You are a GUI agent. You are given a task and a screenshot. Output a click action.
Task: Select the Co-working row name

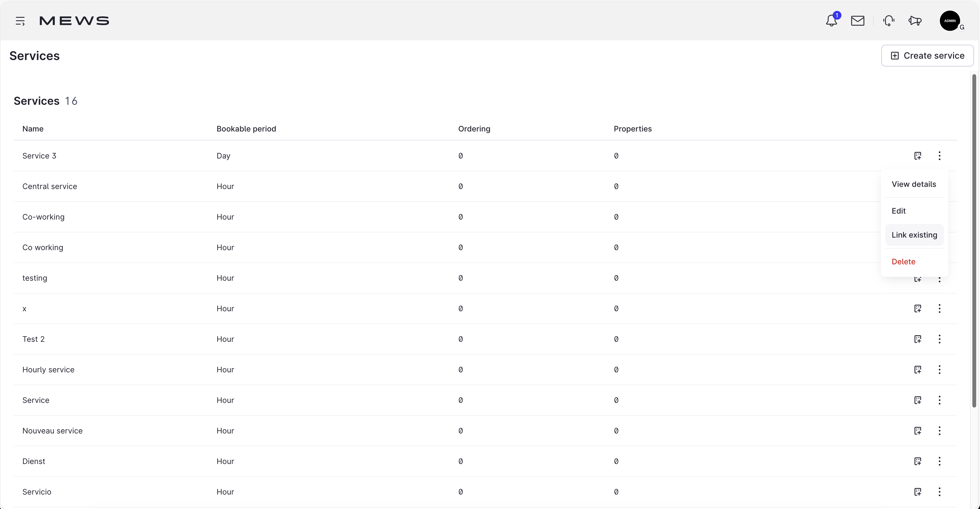click(43, 217)
